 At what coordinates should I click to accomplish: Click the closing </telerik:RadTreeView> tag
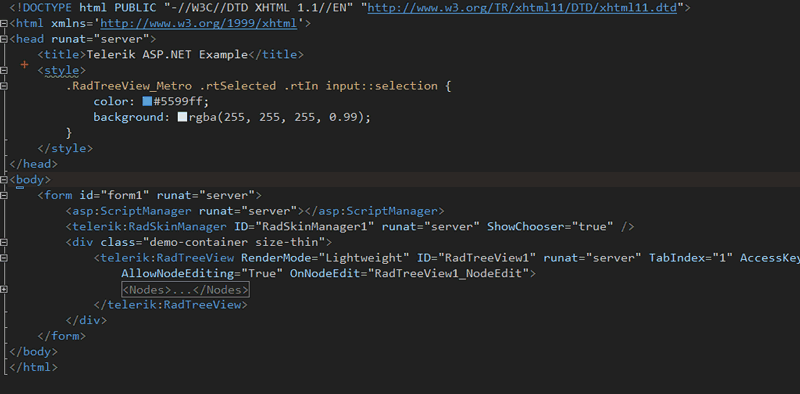[x=171, y=305]
